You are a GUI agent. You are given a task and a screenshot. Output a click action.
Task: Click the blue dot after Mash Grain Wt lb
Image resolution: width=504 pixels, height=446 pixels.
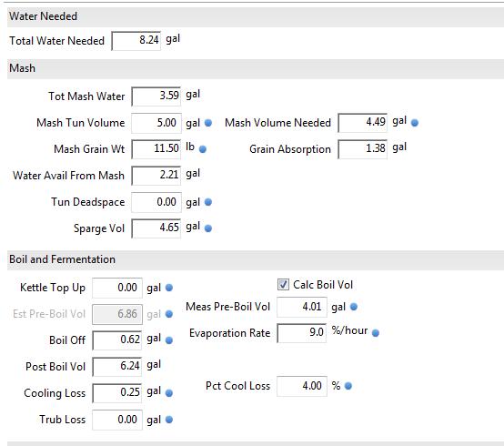point(203,149)
